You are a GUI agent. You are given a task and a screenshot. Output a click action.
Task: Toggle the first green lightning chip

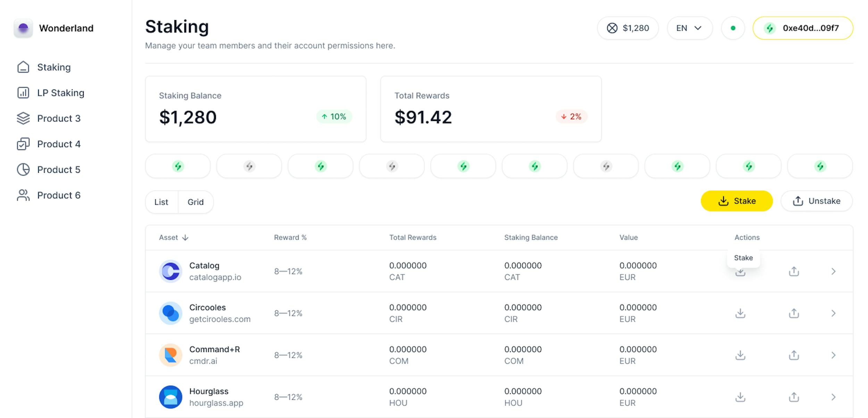[x=178, y=166]
